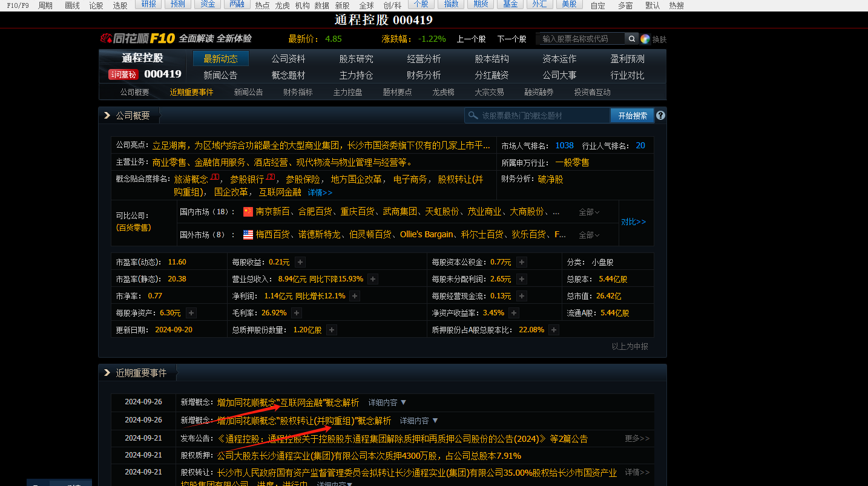
Task: Switch to the 公司资料 tab
Action: pos(288,59)
